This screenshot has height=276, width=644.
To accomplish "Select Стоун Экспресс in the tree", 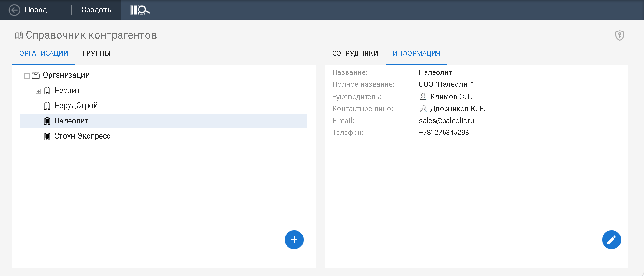I will (82, 136).
